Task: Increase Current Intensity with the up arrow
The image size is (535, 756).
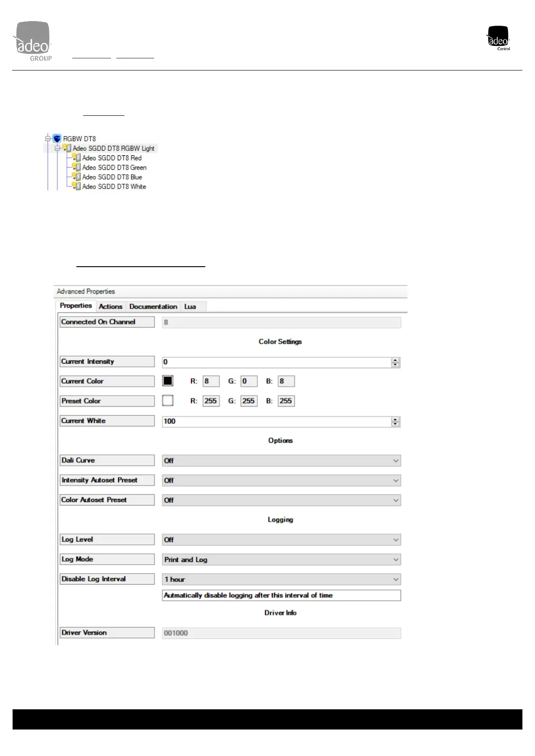Action: pos(395,360)
